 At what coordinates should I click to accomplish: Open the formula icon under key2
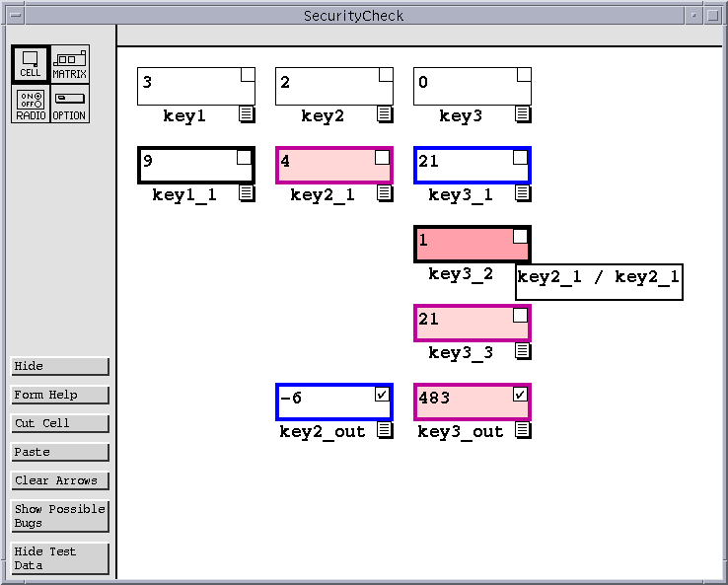point(385,114)
